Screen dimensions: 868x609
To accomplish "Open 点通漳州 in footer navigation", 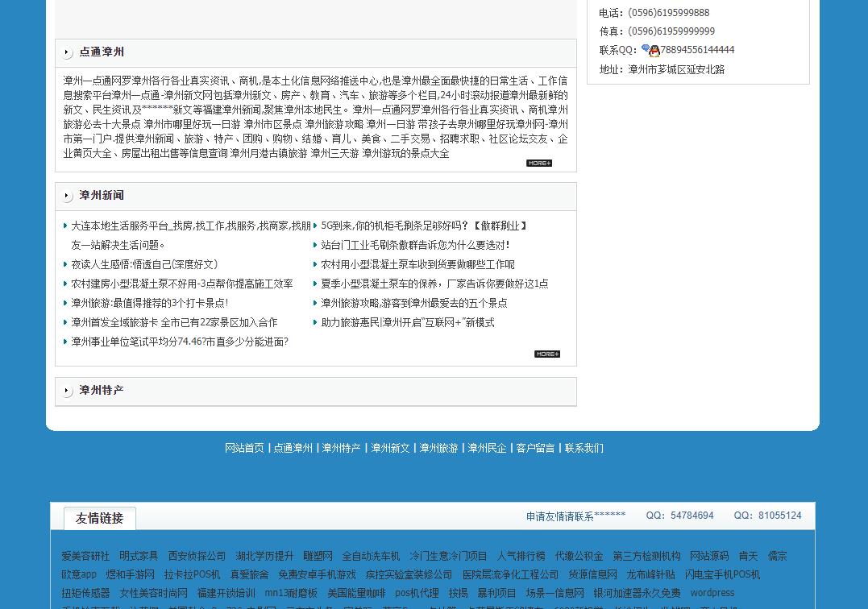I will click(x=293, y=448).
